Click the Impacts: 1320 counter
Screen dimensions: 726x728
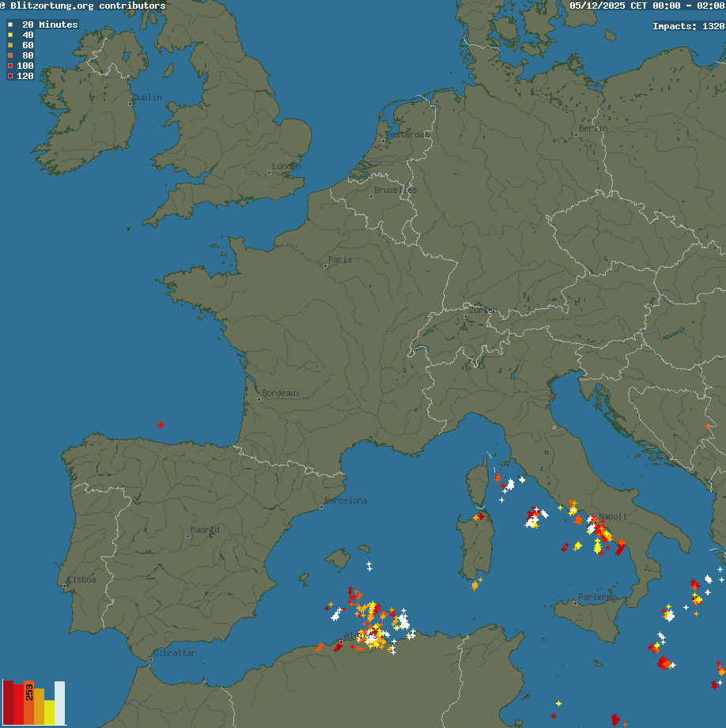tap(688, 26)
